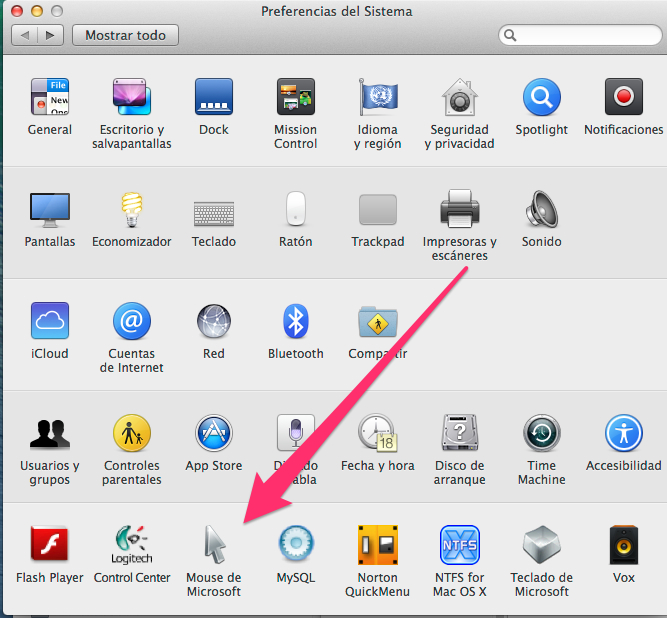Open Compartir sharing folder icon
The image size is (667, 618).
[x=378, y=322]
